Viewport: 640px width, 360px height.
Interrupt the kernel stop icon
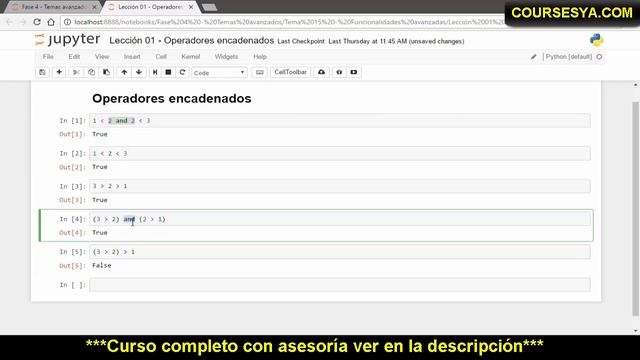[168, 72]
